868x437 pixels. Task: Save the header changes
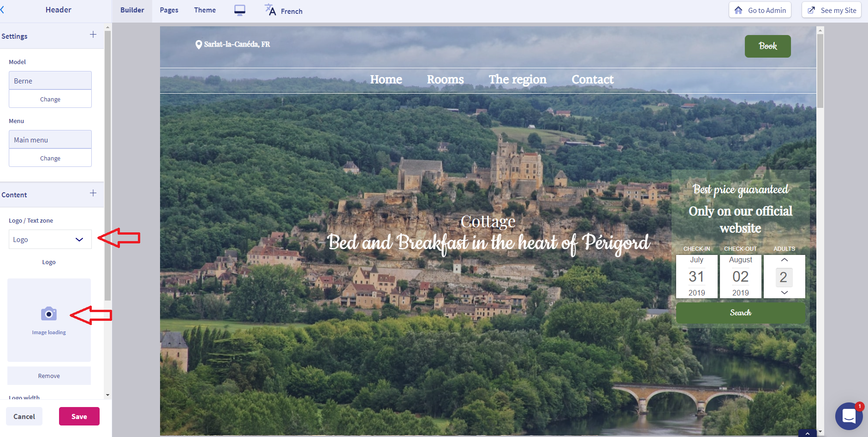tap(79, 416)
